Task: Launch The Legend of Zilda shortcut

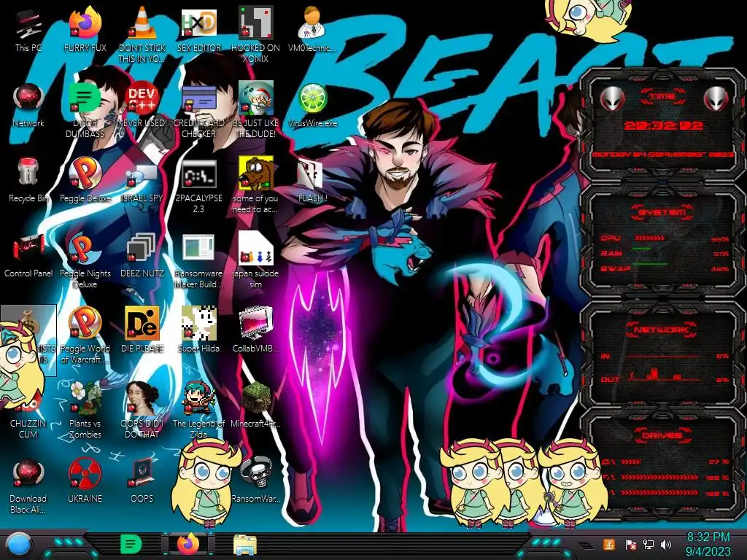Action: [x=198, y=411]
